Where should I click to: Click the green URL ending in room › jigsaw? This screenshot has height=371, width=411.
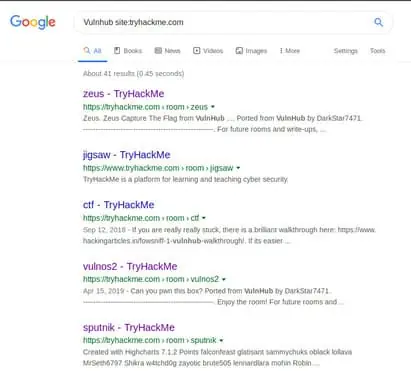point(158,168)
